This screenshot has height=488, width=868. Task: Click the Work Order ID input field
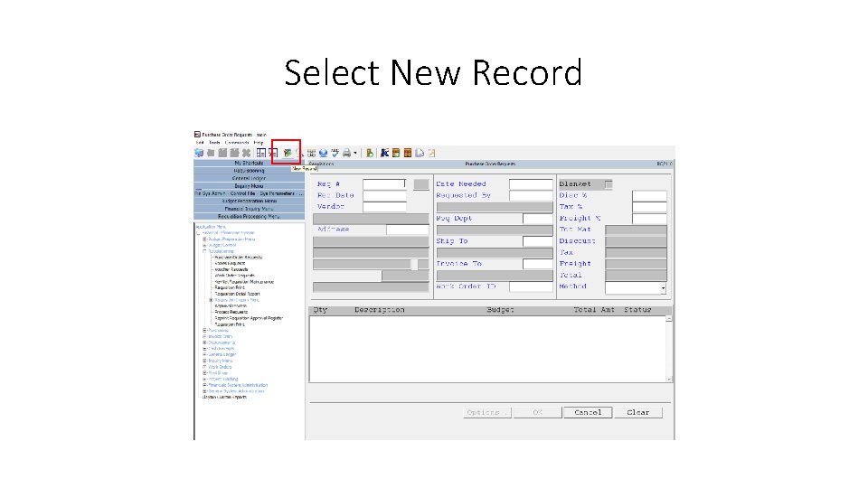pyautogui.click(x=531, y=286)
